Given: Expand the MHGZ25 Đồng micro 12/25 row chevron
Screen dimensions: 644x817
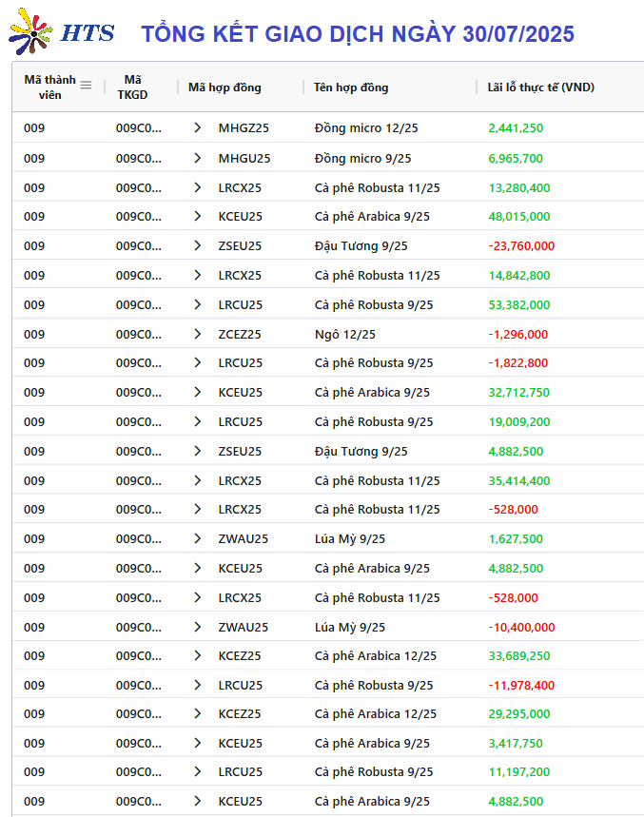Looking at the screenshot, I should point(198,127).
